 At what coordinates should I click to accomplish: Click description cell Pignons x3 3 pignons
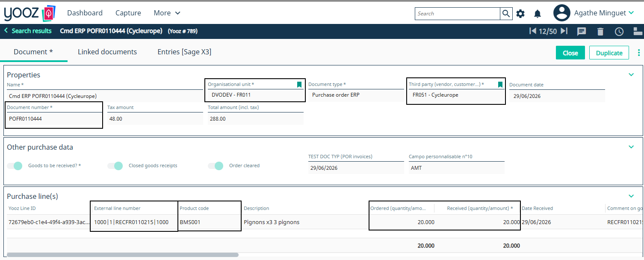point(272,222)
